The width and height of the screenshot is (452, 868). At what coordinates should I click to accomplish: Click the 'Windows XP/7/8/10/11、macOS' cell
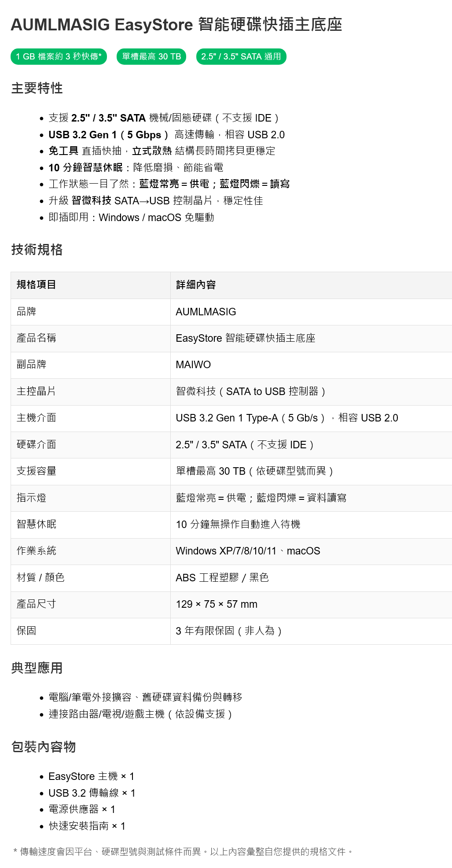[x=311, y=551]
